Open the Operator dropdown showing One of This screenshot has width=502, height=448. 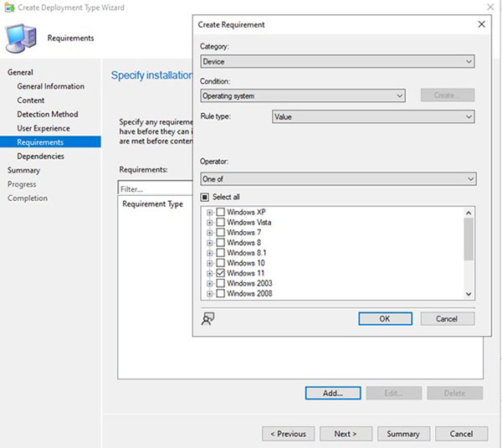click(x=337, y=179)
